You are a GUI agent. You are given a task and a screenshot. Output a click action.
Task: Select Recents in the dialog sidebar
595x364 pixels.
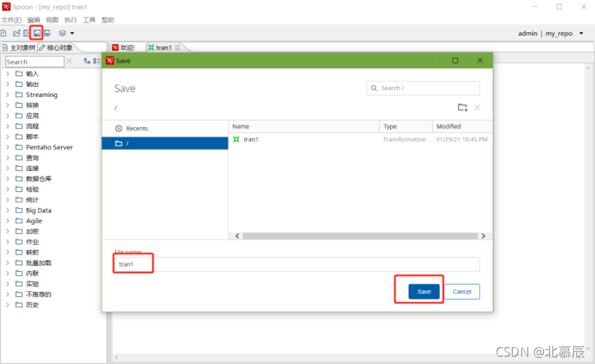(165, 129)
